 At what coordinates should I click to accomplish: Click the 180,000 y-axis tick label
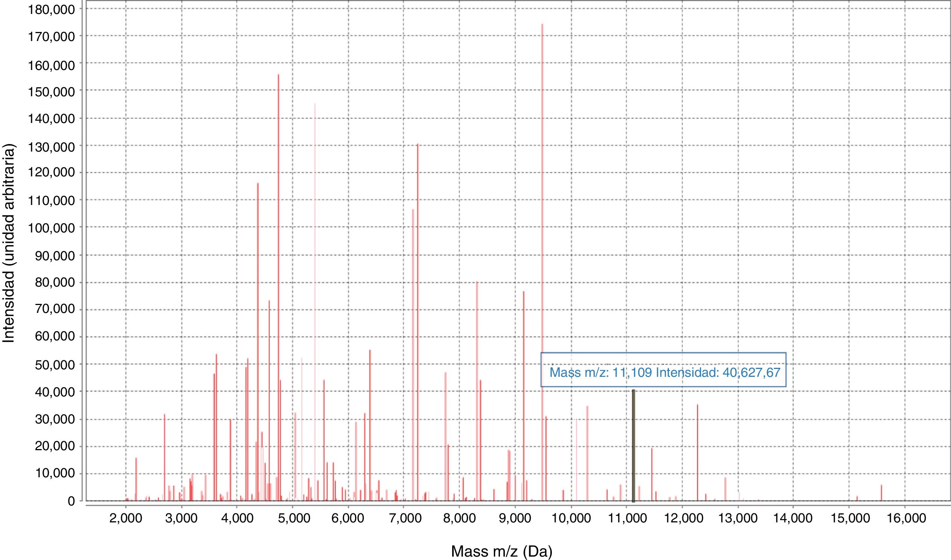click(51, 9)
